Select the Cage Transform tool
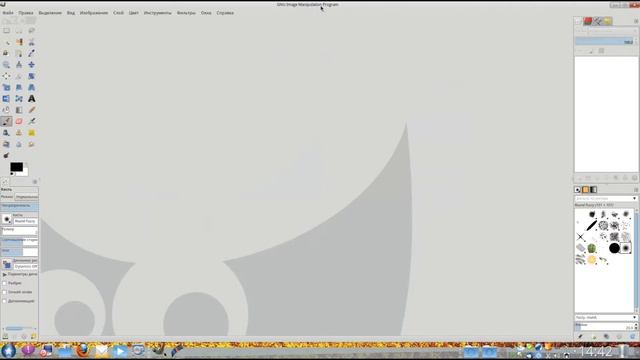This screenshot has width=640, height=360. tap(19, 99)
